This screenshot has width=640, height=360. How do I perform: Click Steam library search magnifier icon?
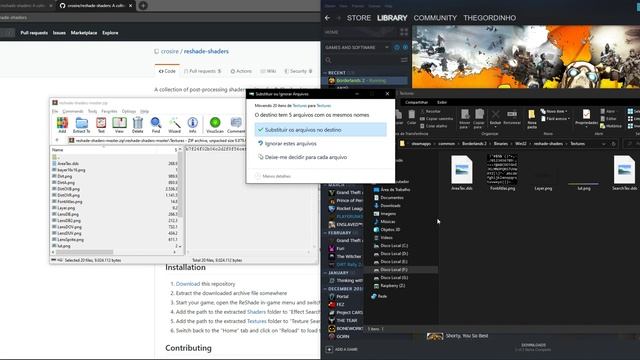(x=328, y=60)
